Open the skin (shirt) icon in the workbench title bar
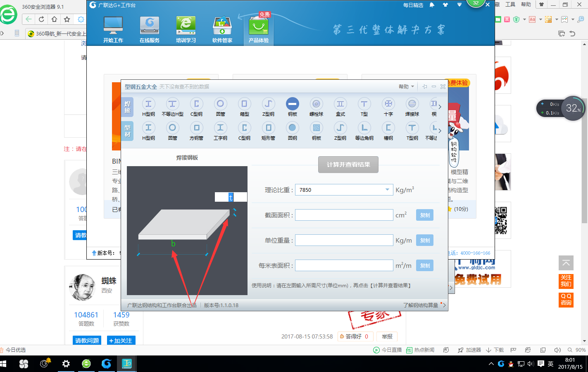Screen dimensions: 588x372 (445, 5)
